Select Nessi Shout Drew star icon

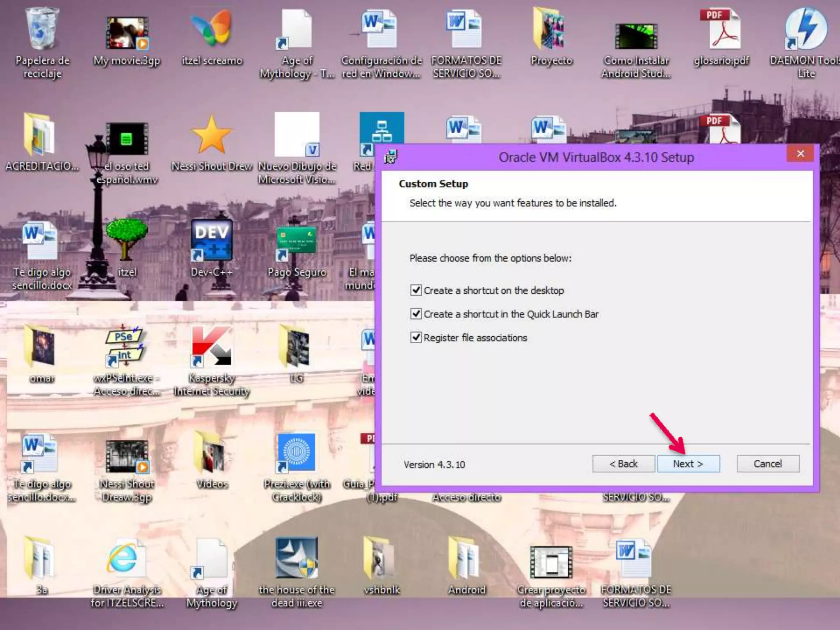coord(212,135)
